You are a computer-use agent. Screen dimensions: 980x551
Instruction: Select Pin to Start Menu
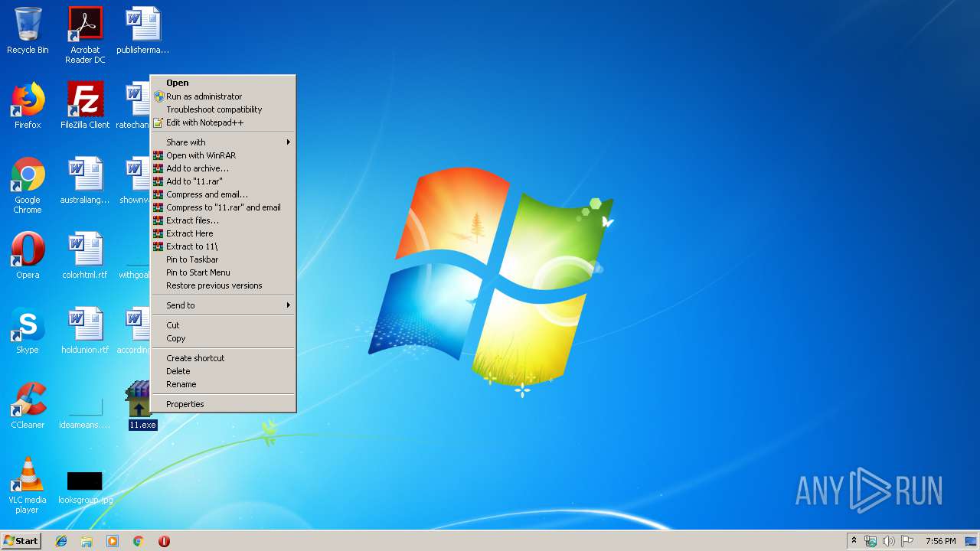(223, 272)
